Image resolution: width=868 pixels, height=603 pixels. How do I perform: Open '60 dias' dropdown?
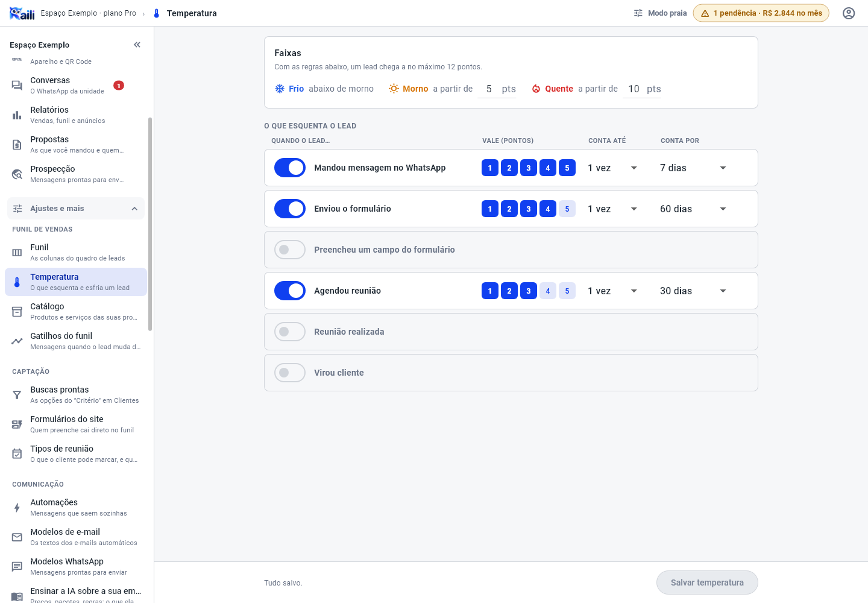click(694, 209)
